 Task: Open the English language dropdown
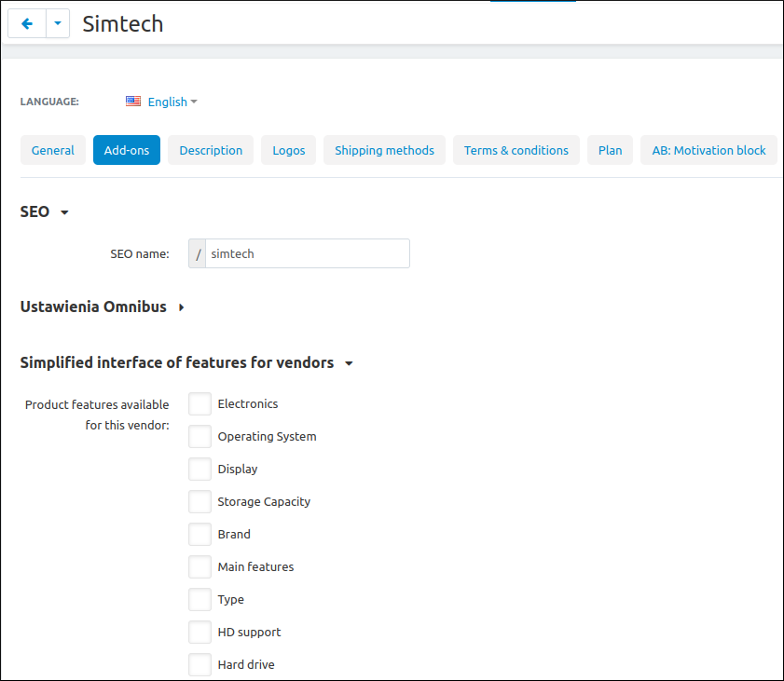pos(172,102)
